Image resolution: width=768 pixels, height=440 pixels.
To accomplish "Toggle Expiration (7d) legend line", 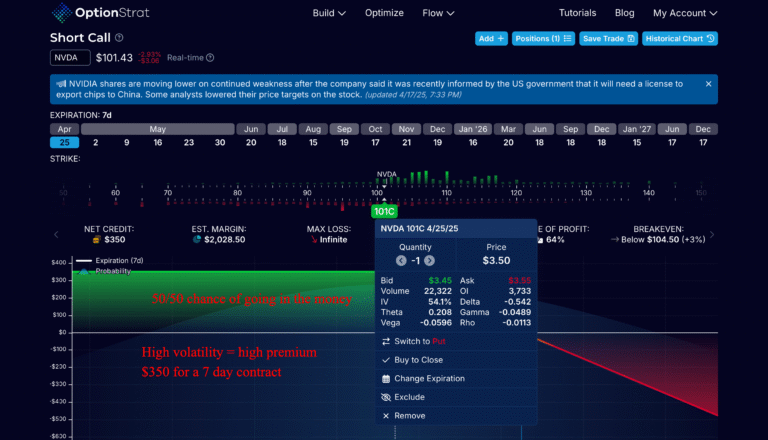I will (x=109, y=261).
